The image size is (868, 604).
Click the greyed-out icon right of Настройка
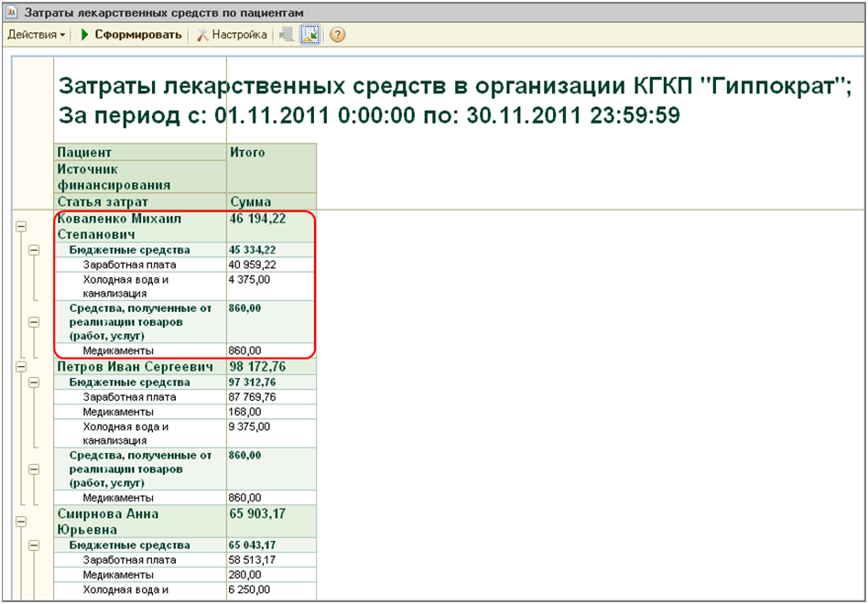[x=287, y=35]
